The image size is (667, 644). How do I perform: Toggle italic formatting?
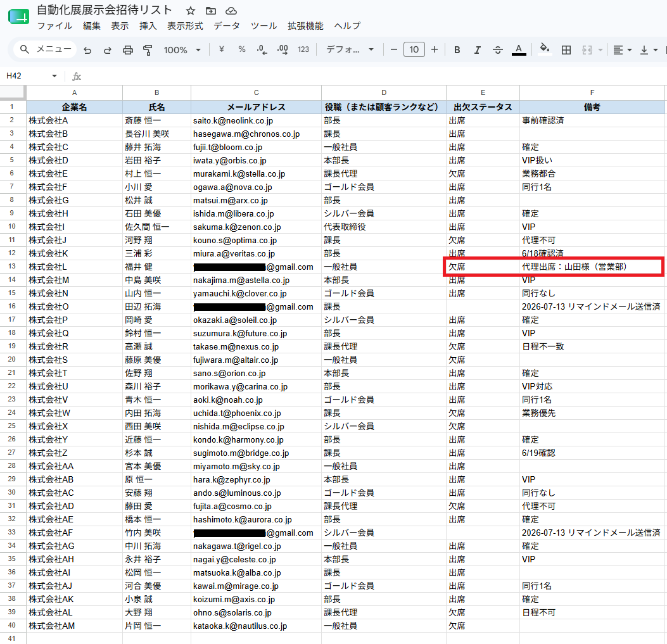click(x=477, y=50)
